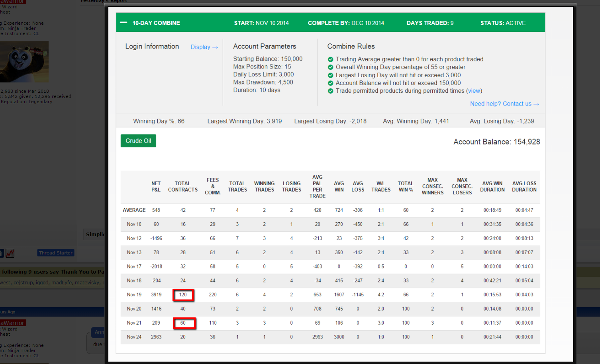The image size is (600, 364).
Task: Click the Starting Balance: 150,000 parameter
Action: 268,59
